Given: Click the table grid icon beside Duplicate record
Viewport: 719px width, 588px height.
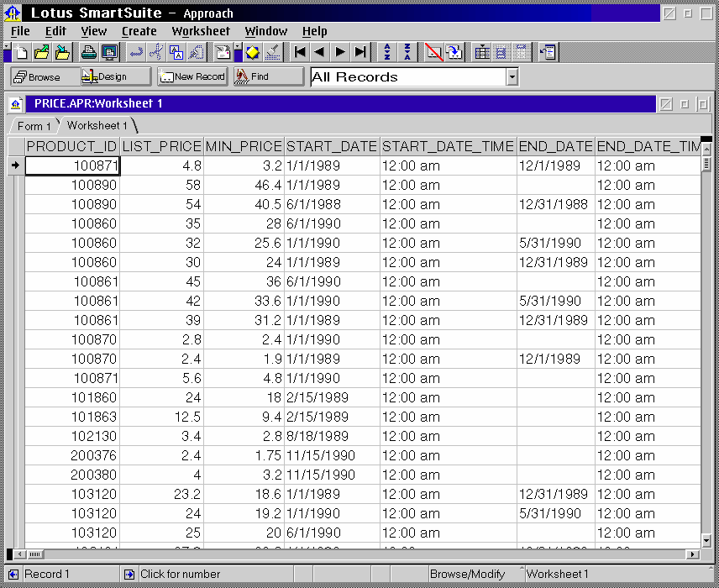Looking at the screenshot, I should click(x=481, y=52).
